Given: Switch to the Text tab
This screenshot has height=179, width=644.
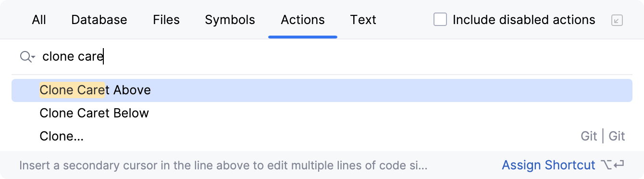Looking at the screenshot, I should point(363,20).
